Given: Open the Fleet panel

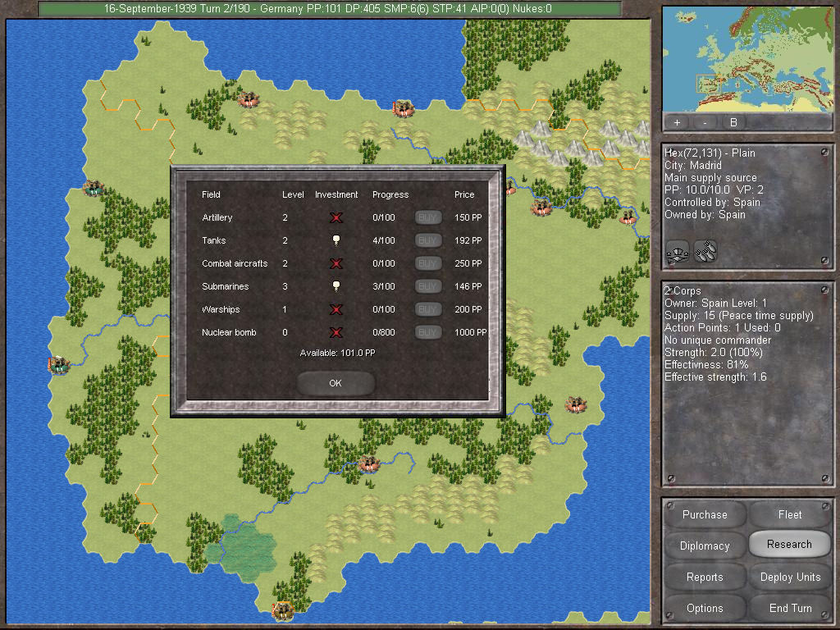Looking at the screenshot, I should (x=790, y=514).
